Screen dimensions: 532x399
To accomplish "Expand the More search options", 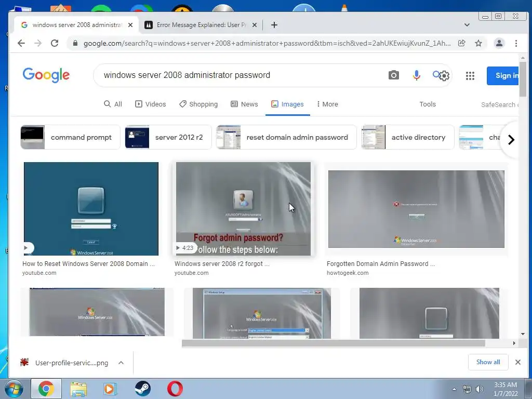I will click(x=327, y=104).
